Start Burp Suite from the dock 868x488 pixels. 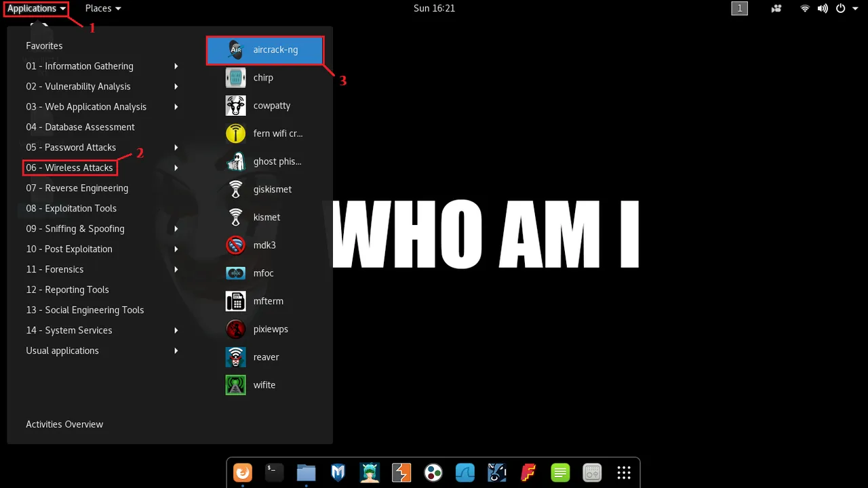pos(401,472)
